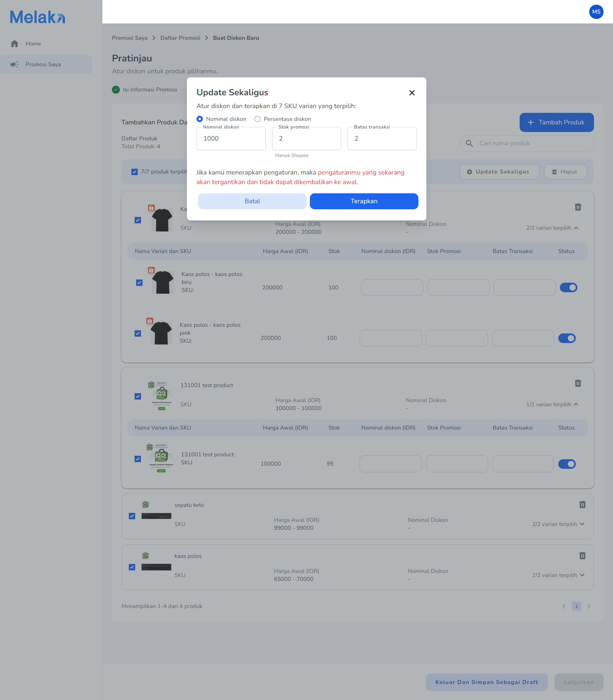This screenshot has height=700, width=613.
Task: Click the Stok promosi input field
Action: coord(306,139)
